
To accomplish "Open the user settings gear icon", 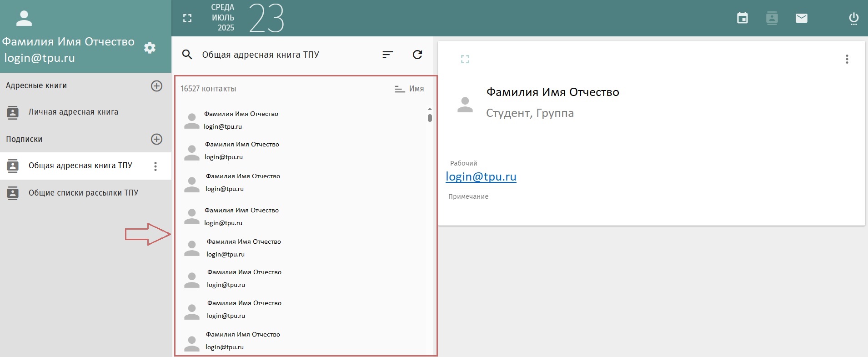I will [x=150, y=48].
